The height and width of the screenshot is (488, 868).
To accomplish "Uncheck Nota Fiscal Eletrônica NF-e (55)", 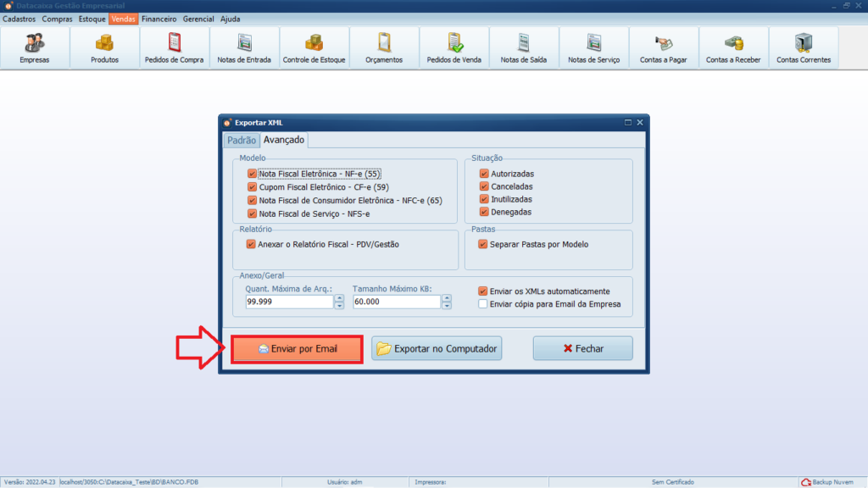I will (252, 174).
